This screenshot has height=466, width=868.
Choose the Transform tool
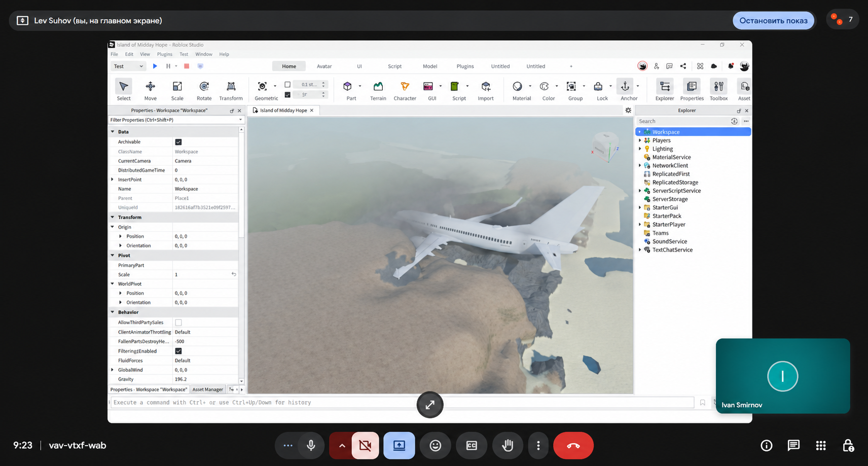point(231,90)
